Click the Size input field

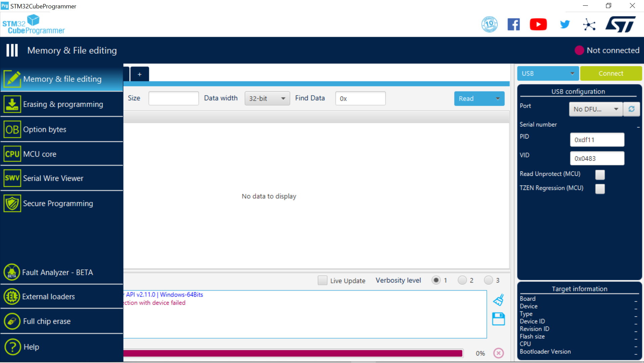coord(174,98)
